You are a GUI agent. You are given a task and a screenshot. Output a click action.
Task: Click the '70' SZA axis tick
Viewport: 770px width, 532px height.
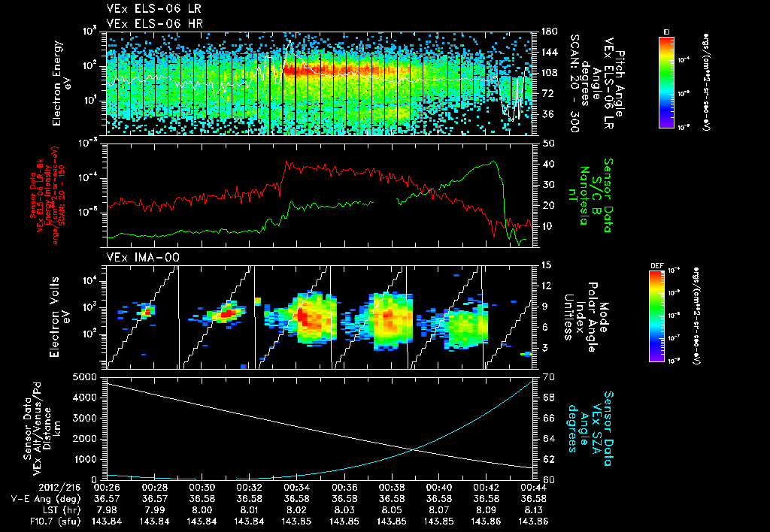pyautogui.click(x=548, y=377)
